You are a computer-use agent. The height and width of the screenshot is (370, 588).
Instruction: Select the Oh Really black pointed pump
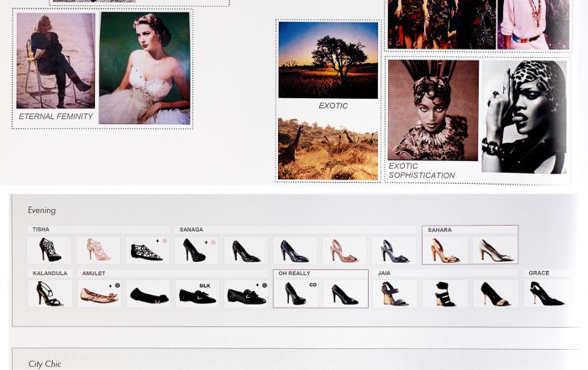345,294
